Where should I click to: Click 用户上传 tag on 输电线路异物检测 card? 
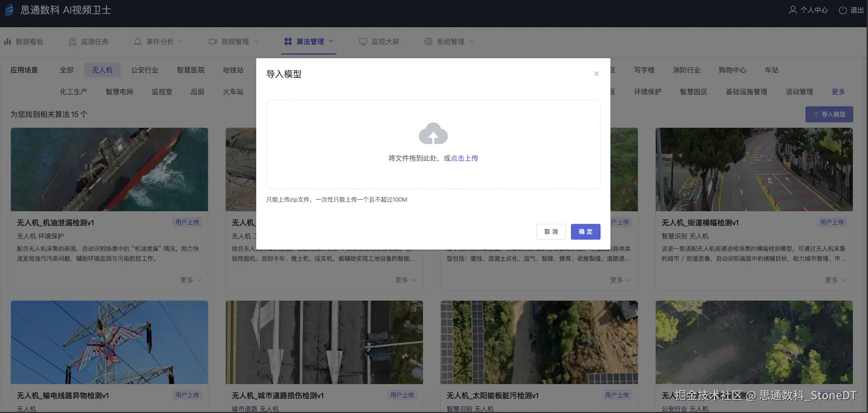click(187, 395)
